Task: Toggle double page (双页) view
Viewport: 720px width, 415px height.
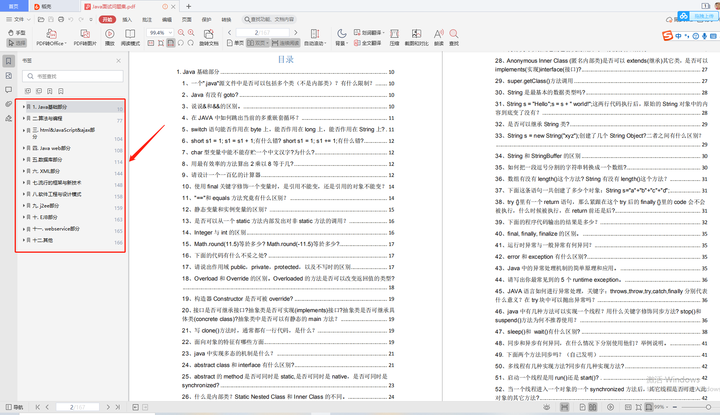Action: (x=257, y=43)
